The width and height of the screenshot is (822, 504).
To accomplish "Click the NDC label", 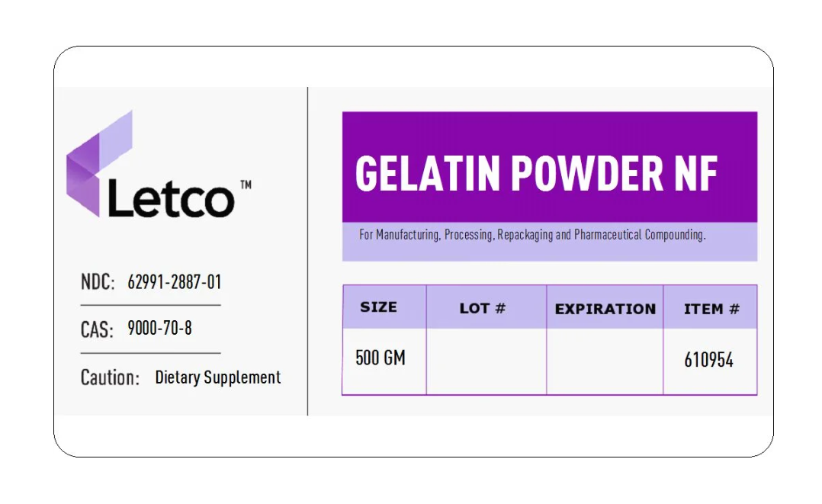I will [98, 282].
